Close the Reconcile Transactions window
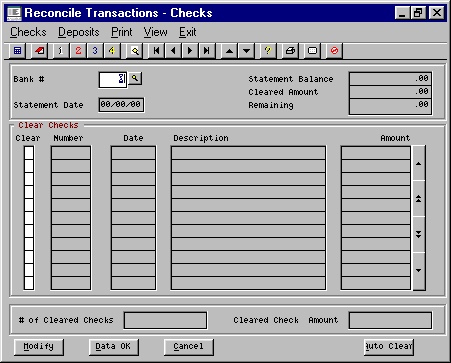 [437, 13]
